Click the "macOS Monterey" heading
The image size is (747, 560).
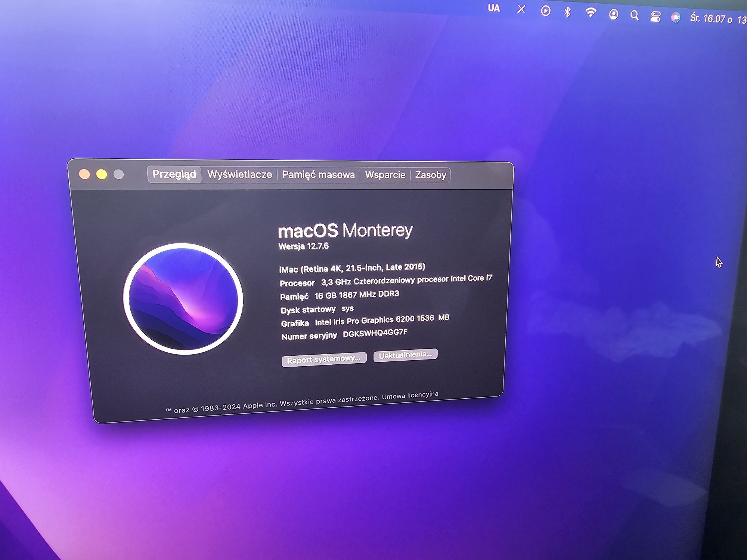345,230
